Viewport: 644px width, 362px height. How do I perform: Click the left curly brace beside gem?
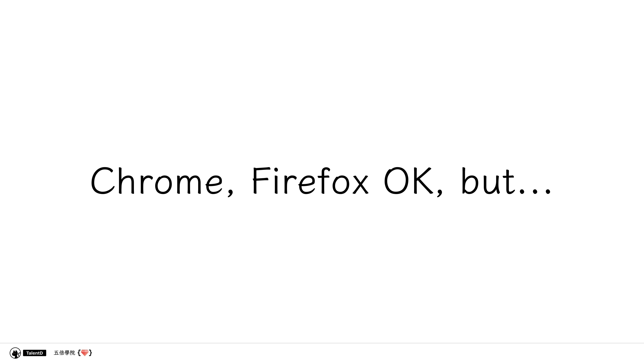point(79,353)
